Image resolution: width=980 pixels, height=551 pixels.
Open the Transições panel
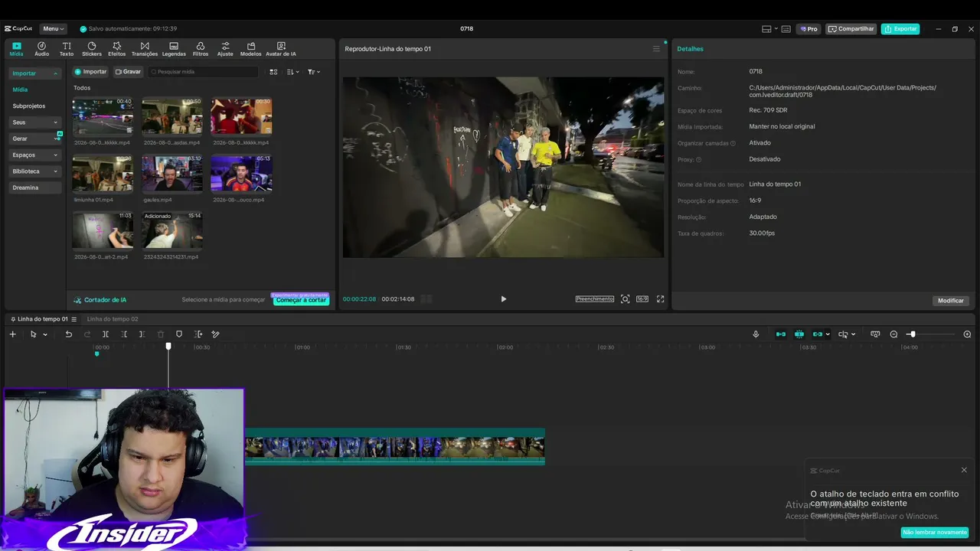click(x=145, y=49)
